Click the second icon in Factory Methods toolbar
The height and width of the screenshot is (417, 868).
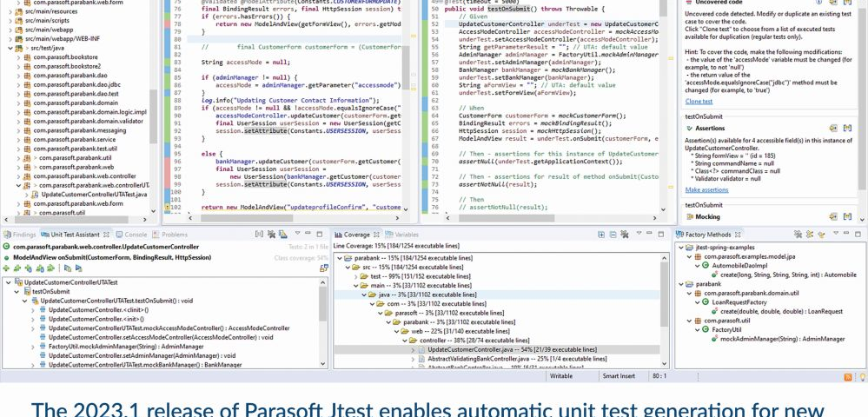(x=809, y=235)
